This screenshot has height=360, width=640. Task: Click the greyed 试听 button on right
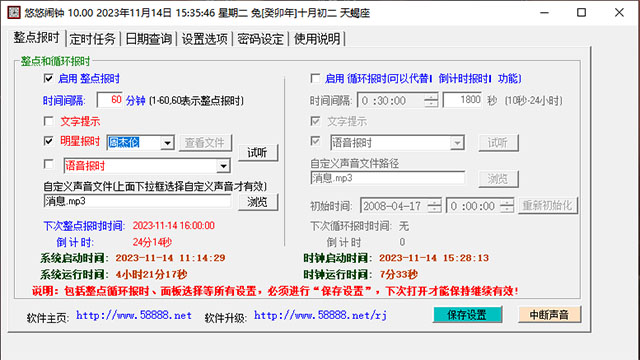pyautogui.click(x=498, y=143)
